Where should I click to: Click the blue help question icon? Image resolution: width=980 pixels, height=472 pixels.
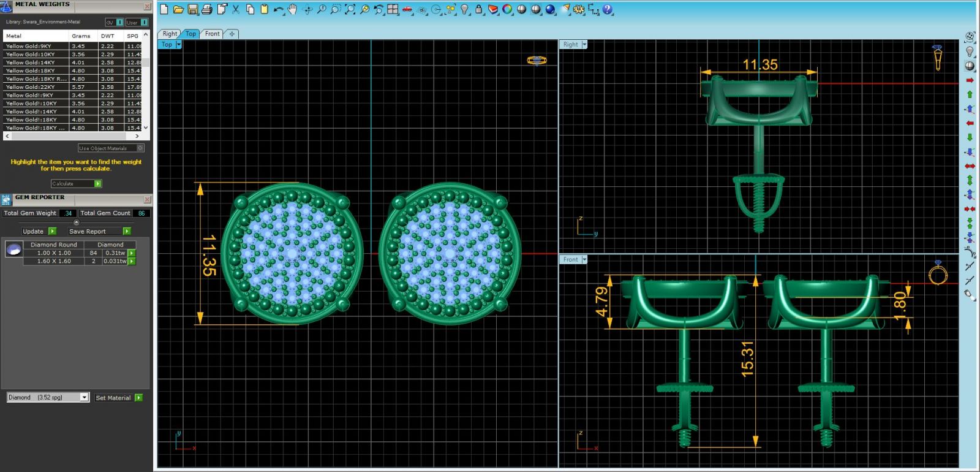pyautogui.click(x=607, y=10)
